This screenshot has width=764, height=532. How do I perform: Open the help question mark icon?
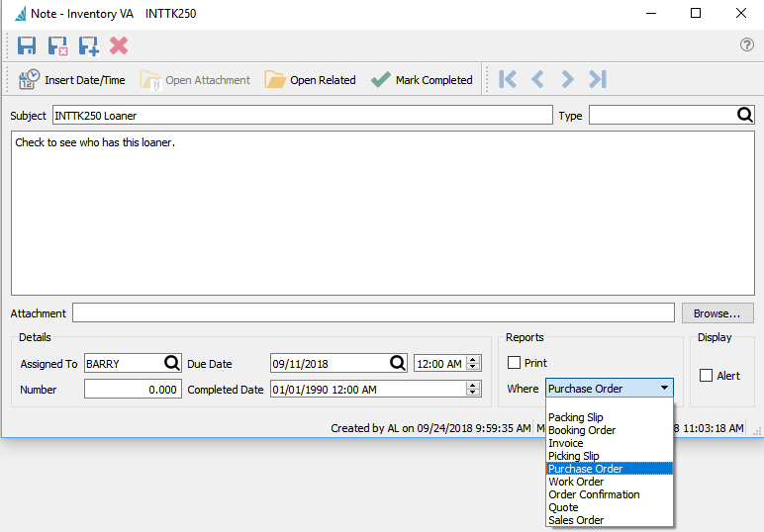coord(746,44)
